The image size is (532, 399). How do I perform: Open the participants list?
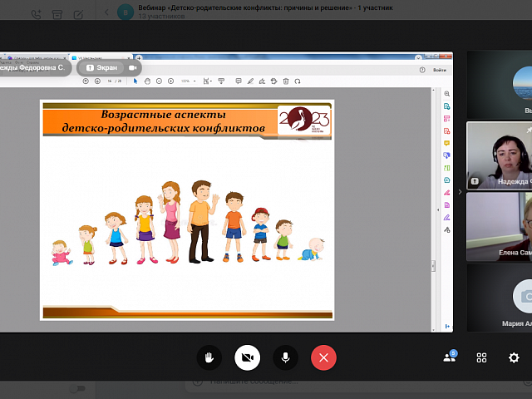pos(450,357)
